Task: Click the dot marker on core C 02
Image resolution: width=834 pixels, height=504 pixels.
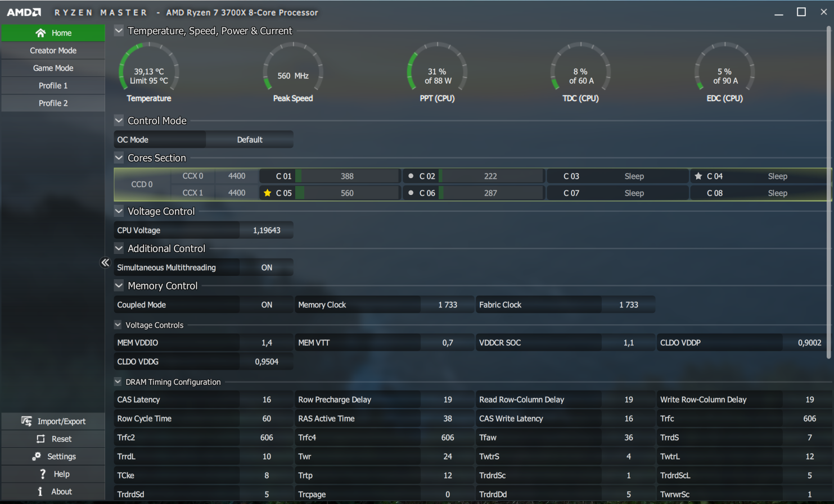Action: (x=411, y=176)
